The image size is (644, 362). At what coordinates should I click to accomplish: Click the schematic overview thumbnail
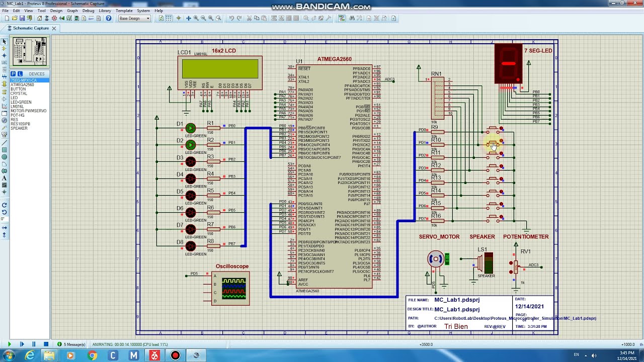pyautogui.click(x=29, y=52)
